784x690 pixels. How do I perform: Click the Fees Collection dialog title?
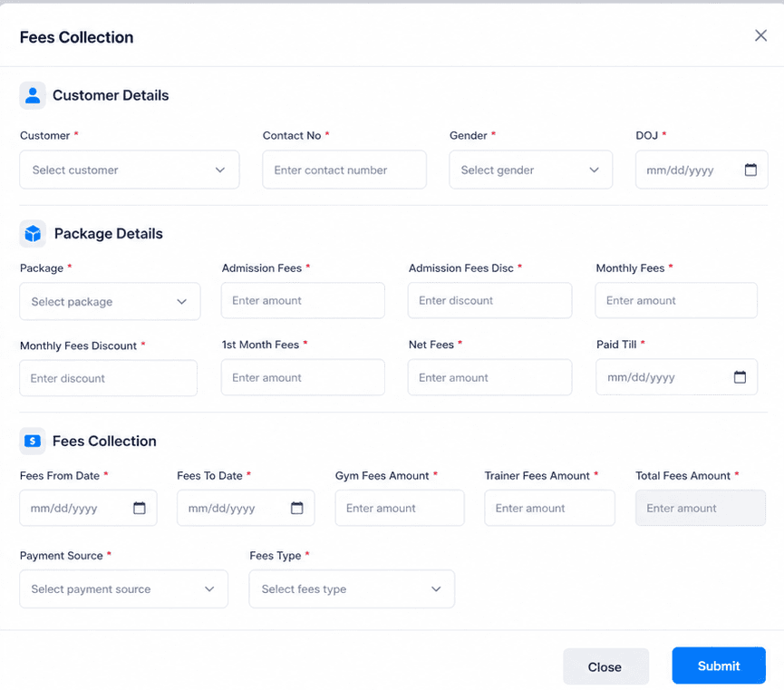pyautogui.click(x=76, y=37)
